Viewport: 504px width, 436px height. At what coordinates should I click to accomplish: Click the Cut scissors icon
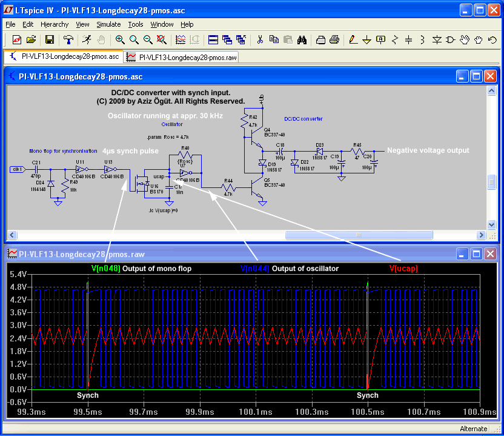point(260,40)
